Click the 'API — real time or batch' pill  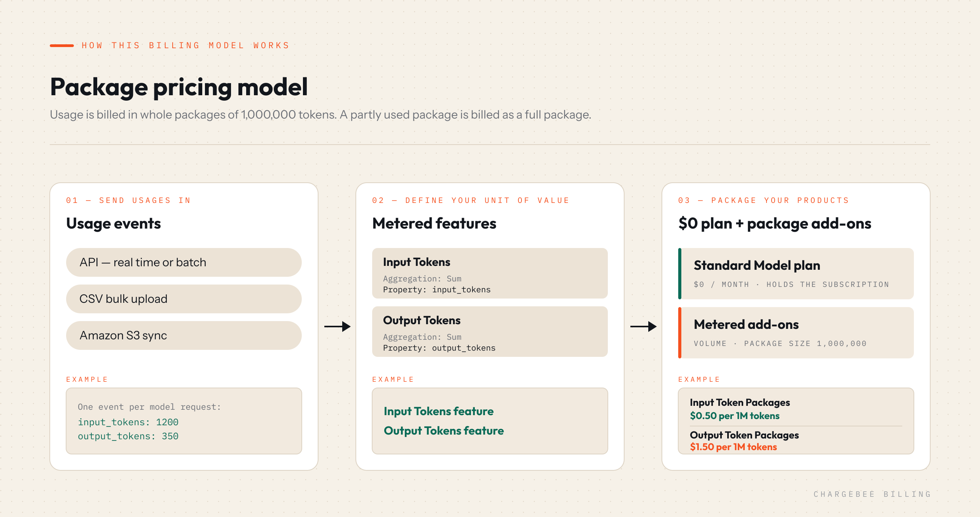click(184, 262)
